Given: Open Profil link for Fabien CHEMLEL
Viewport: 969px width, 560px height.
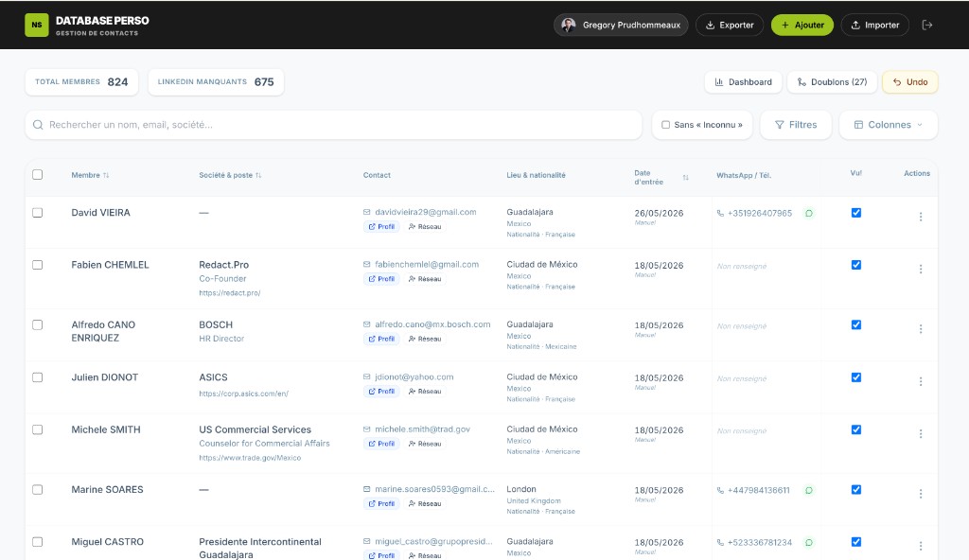Looking at the screenshot, I should pos(381,279).
